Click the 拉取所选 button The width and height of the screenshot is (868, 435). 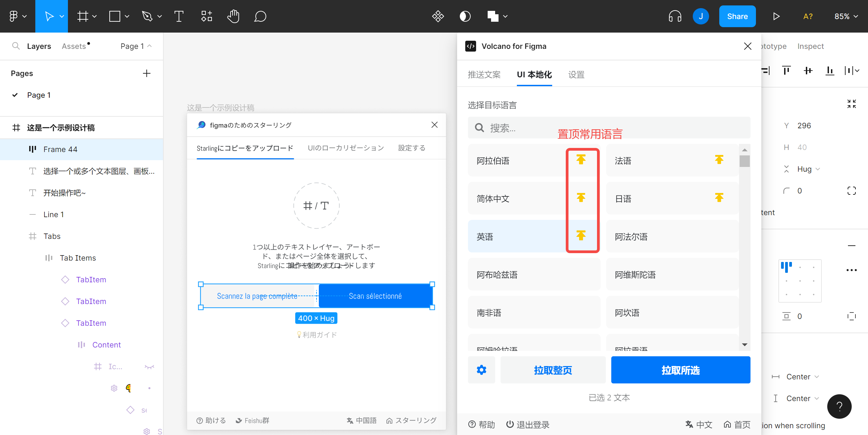(681, 370)
